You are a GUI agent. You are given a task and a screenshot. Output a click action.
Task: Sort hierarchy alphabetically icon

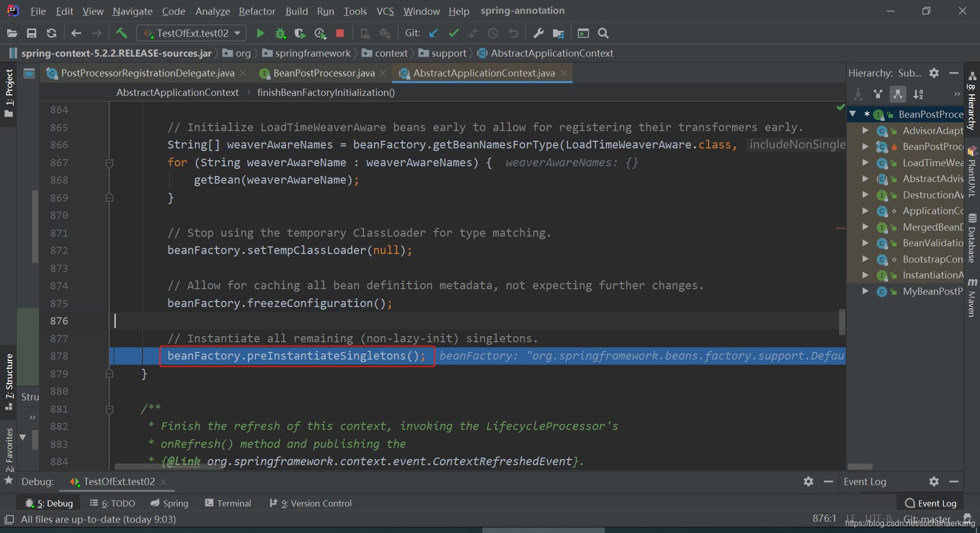pyautogui.click(x=918, y=94)
